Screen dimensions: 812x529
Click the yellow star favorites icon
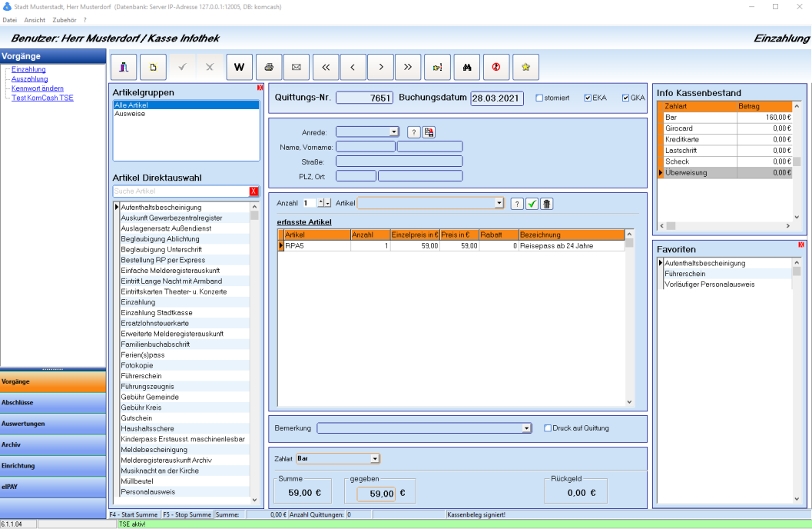click(x=525, y=67)
